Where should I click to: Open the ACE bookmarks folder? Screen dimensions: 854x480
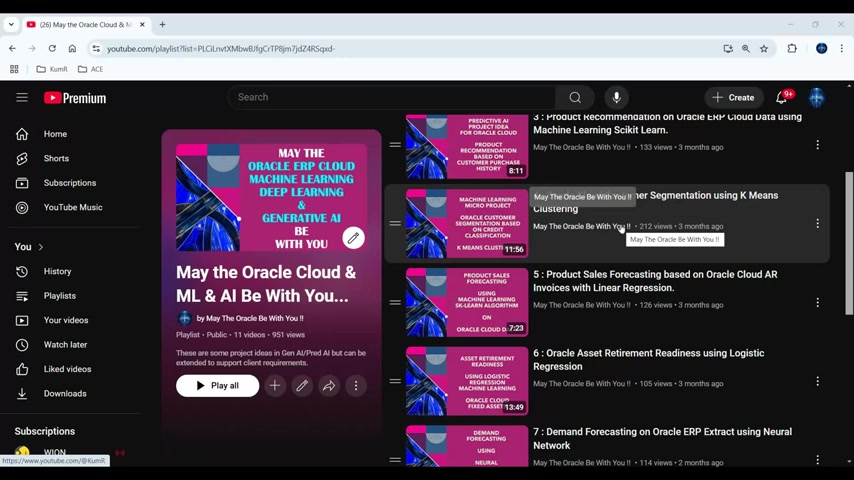pos(90,69)
